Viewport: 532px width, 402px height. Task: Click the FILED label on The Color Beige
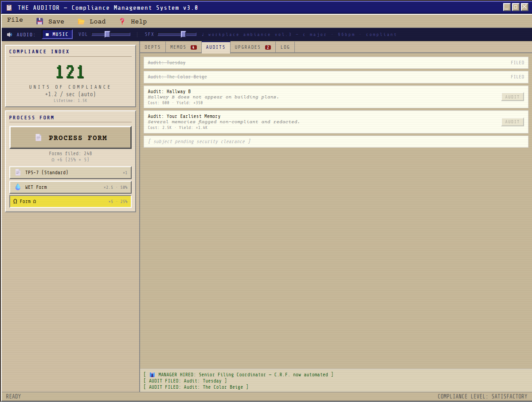tap(517, 77)
